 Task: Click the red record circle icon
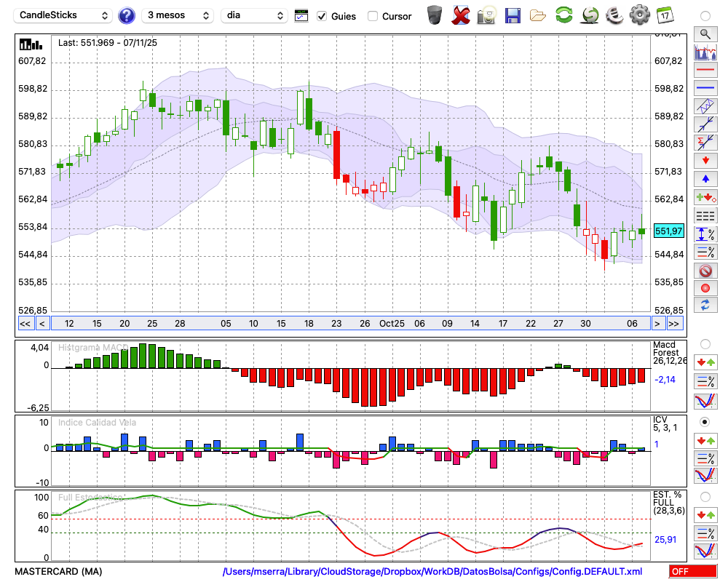705,288
